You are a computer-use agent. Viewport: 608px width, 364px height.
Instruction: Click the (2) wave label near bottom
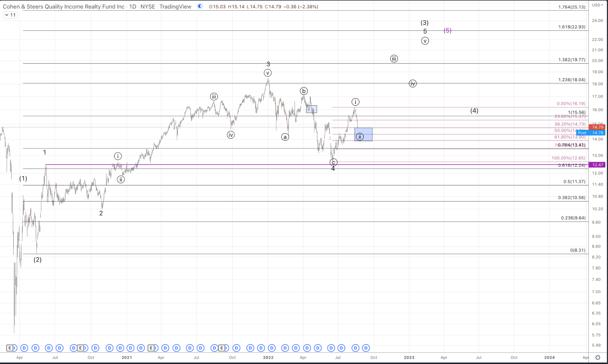37,260
